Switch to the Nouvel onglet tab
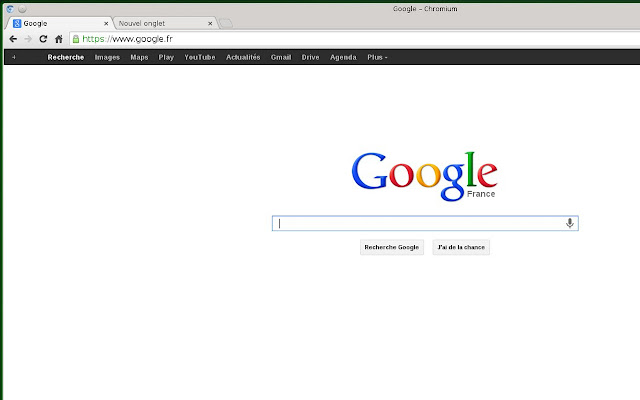 click(164, 23)
